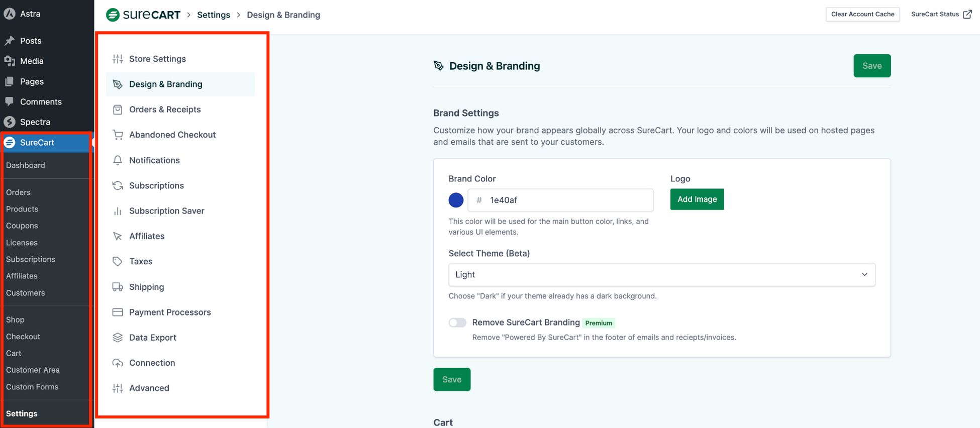Click the Media icon in WordPress menu

click(10, 61)
